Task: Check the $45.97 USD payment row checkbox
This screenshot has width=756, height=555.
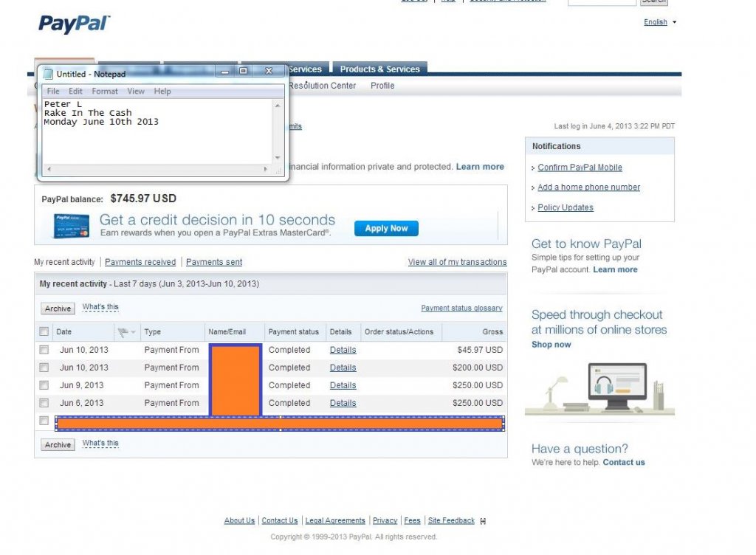Action: 44,350
